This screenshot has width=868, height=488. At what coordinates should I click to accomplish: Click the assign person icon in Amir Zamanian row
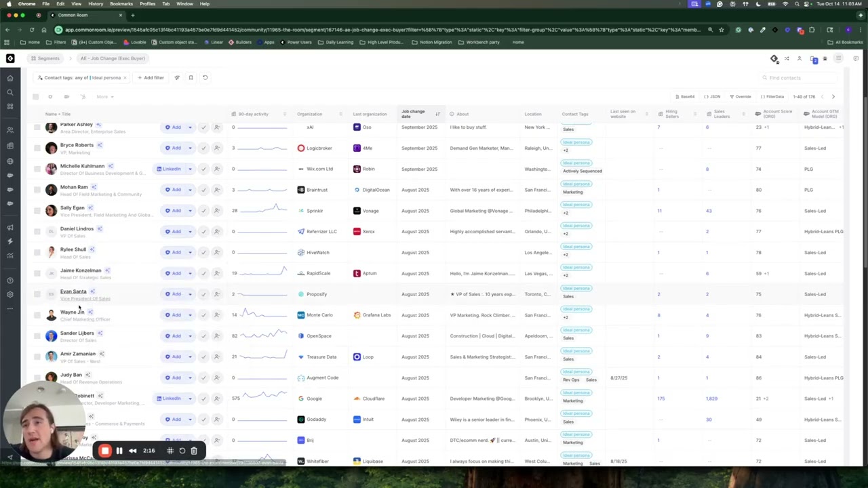pyautogui.click(x=217, y=357)
